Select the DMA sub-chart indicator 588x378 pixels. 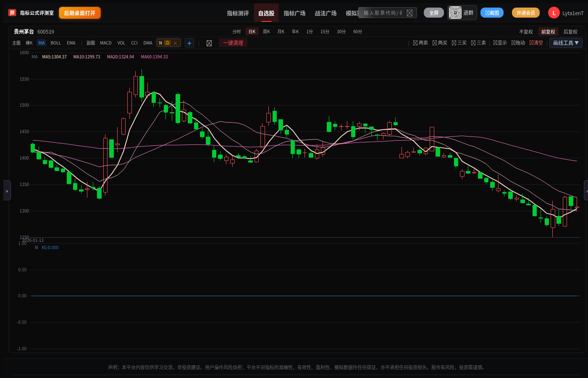coord(148,43)
